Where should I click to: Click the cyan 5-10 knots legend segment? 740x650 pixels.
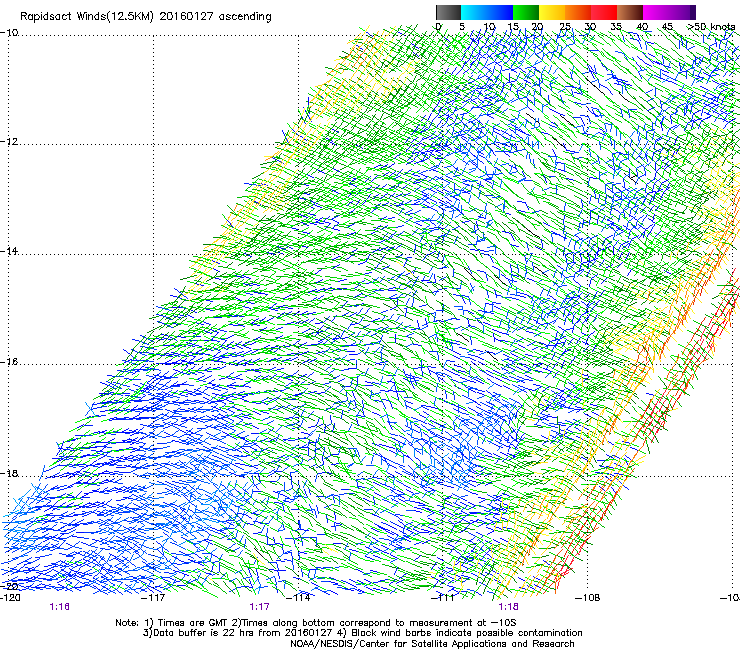pyautogui.click(x=474, y=12)
